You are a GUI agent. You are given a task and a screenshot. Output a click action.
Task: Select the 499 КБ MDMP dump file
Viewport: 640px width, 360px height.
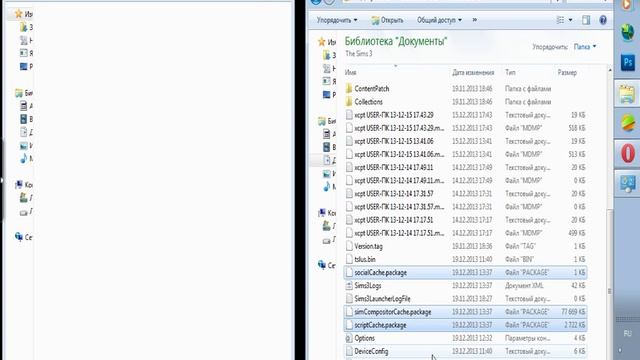(465, 233)
